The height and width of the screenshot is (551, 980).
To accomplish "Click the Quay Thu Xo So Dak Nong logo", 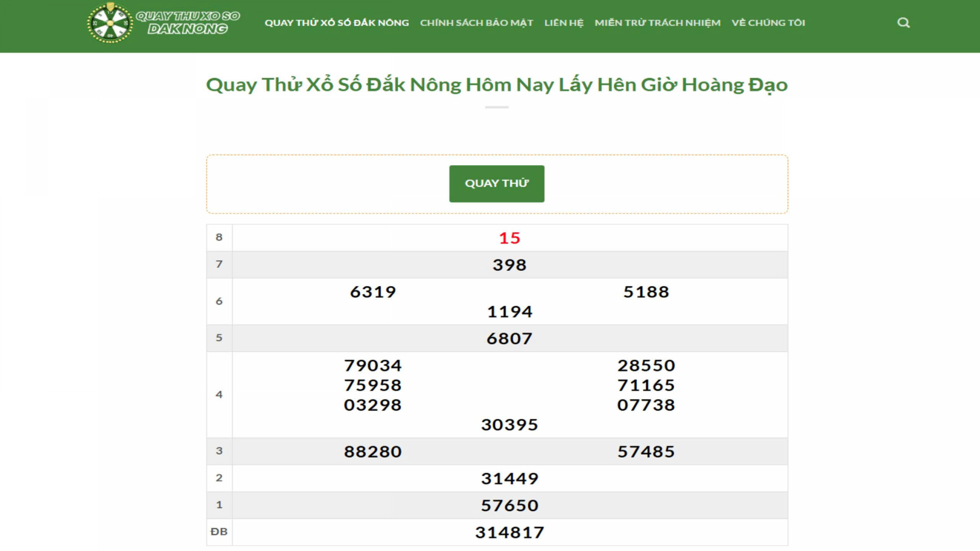I will point(163,23).
